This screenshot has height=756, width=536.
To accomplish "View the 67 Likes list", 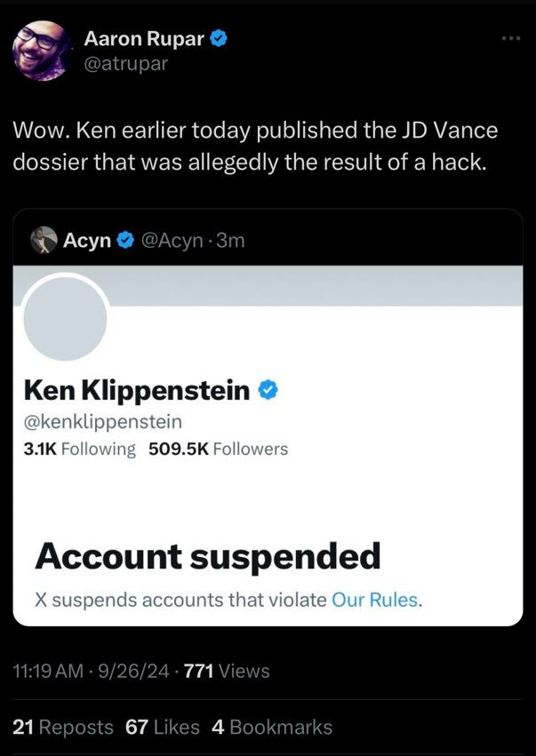I will point(163,727).
